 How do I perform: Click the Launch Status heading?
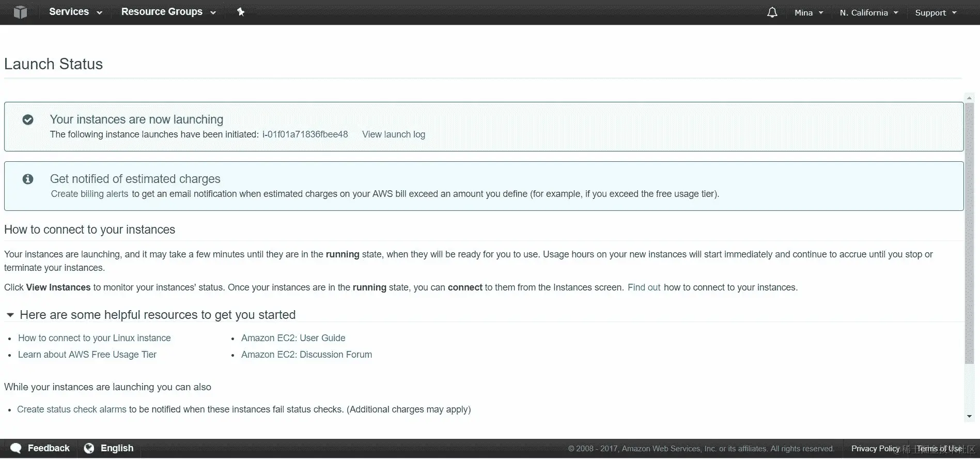click(x=54, y=64)
